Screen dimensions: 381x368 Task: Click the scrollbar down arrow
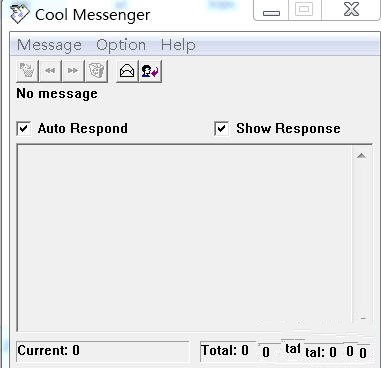[363, 318]
